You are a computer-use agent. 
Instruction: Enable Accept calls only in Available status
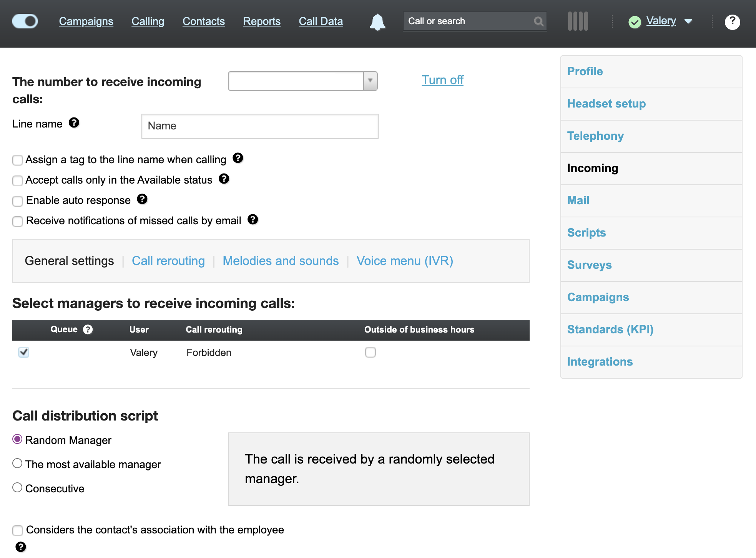pos(18,180)
